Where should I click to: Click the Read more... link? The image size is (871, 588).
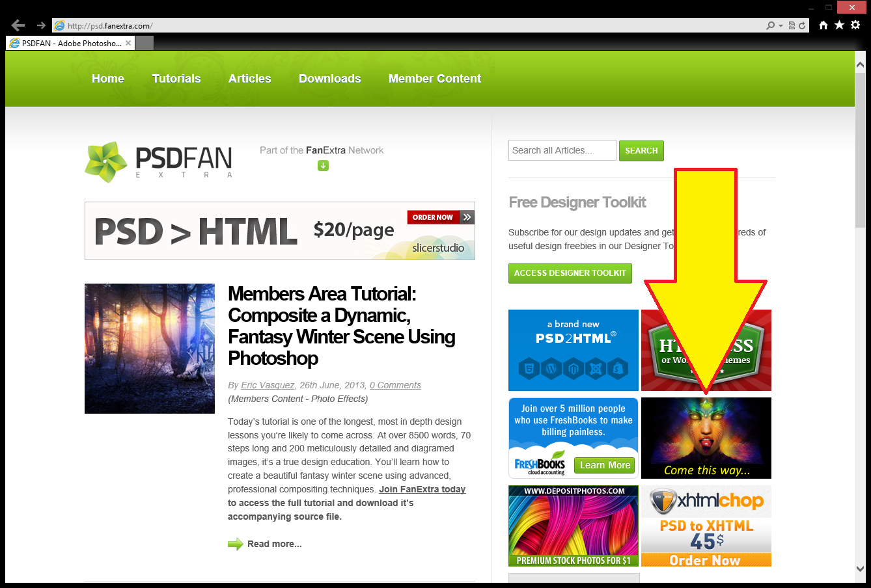(x=275, y=544)
